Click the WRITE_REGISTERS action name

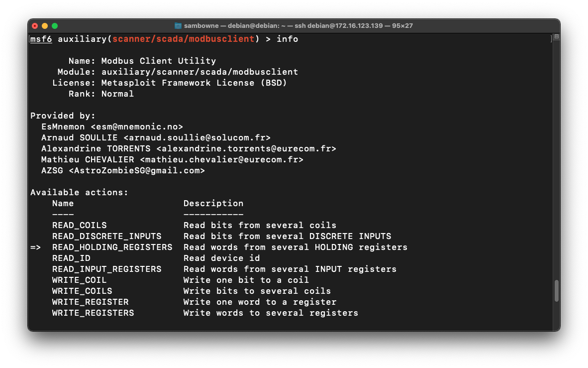93,313
